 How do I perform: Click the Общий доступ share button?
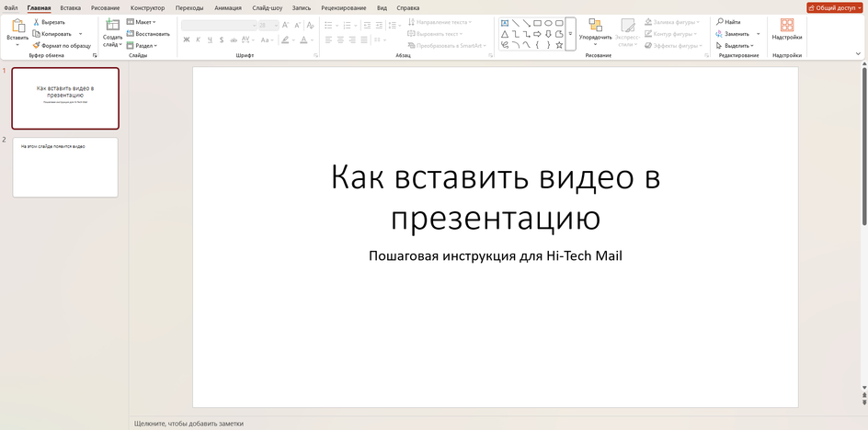pyautogui.click(x=835, y=7)
